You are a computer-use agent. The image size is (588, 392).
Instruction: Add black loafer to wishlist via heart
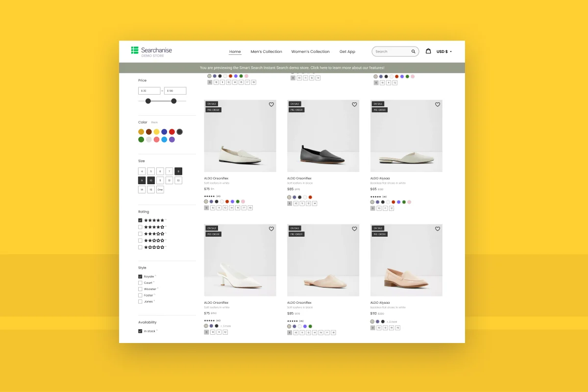coord(354,104)
